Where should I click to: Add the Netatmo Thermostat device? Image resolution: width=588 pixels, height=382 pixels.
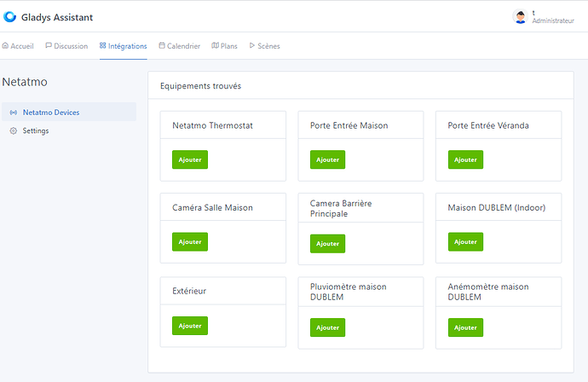tap(190, 159)
